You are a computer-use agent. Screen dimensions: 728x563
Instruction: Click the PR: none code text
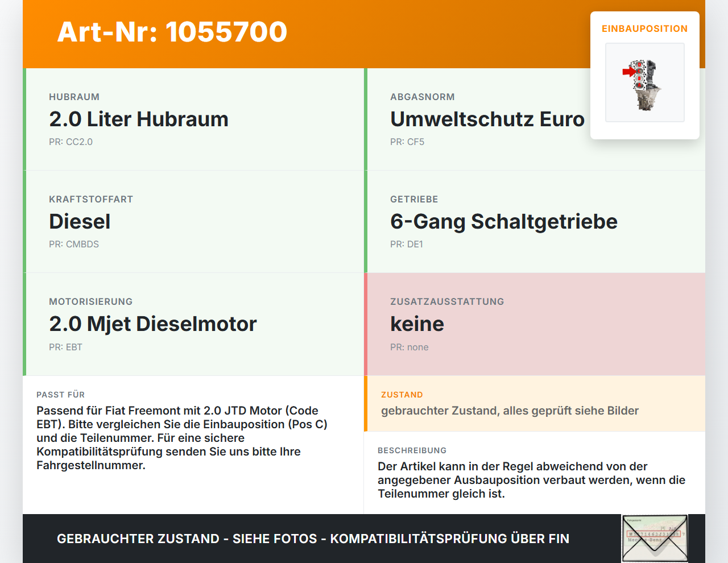[x=409, y=347]
